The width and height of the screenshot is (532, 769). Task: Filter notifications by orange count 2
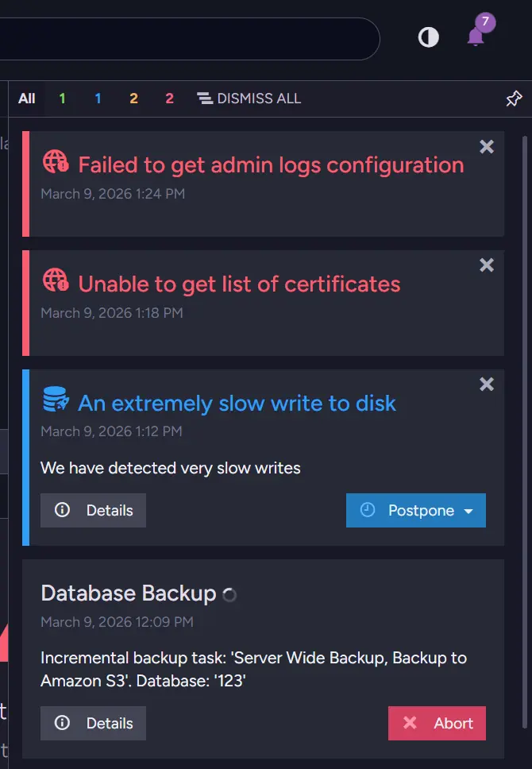pos(133,99)
